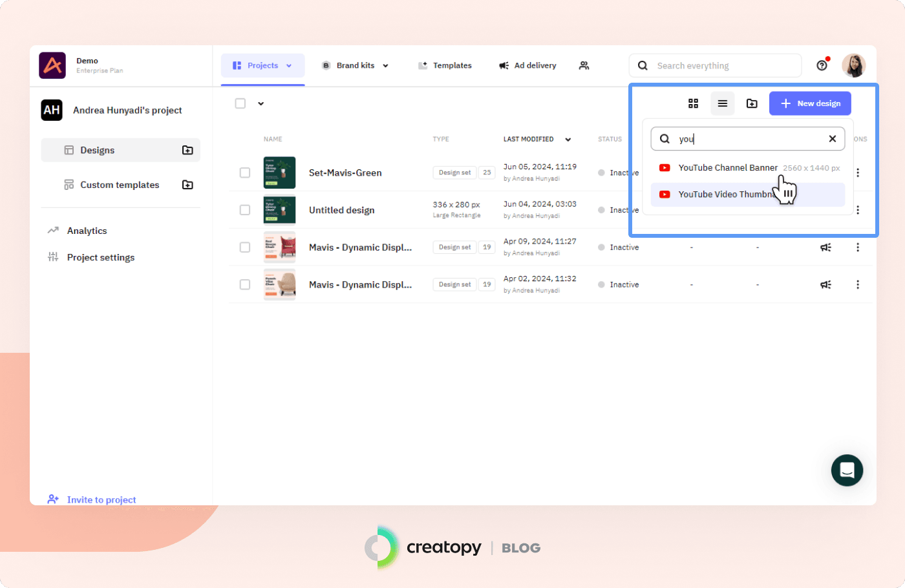Check the Set-Mavis-Green row checkbox
The height and width of the screenshot is (588, 905).
click(x=245, y=173)
